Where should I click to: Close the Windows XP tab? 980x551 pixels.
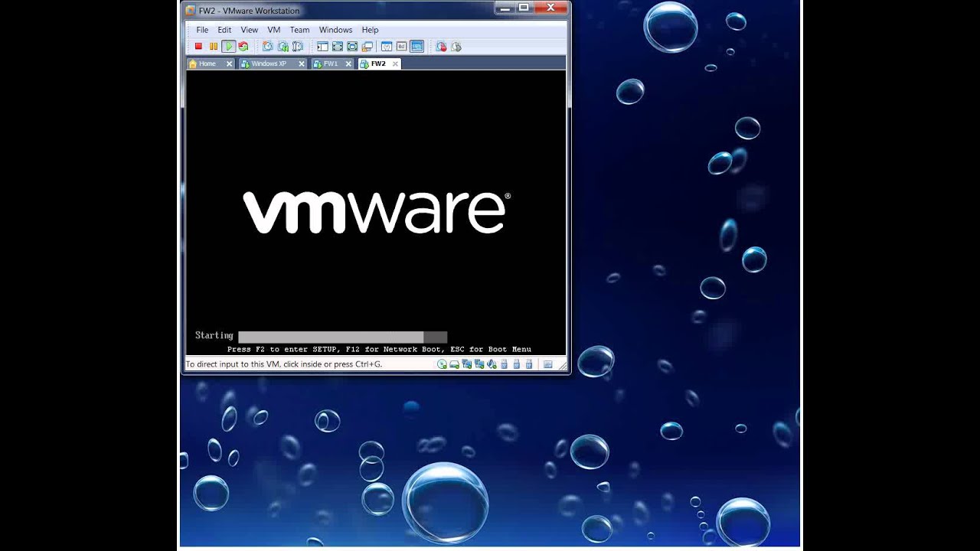[x=302, y=64]
